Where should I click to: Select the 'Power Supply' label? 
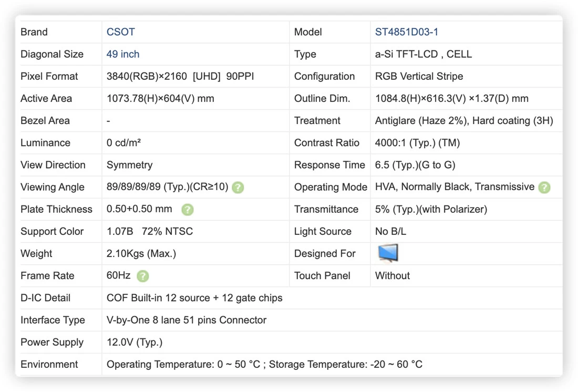[x=52, y=342]
